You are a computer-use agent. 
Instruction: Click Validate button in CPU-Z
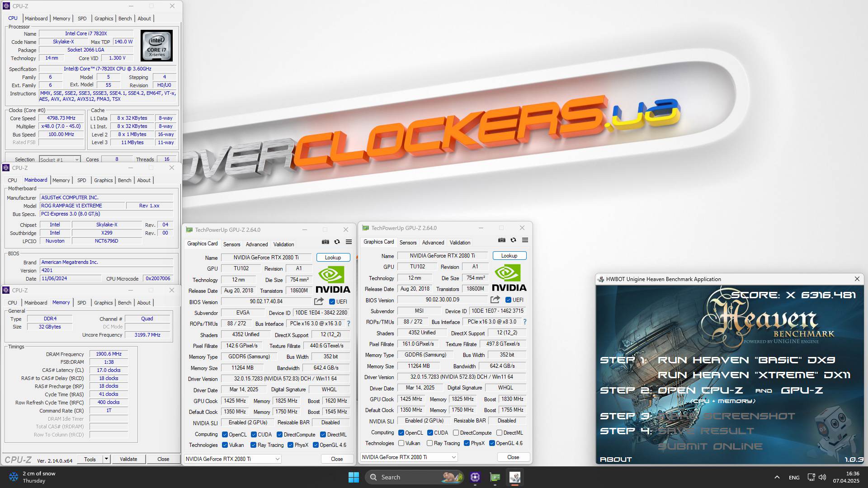(128, 459)
